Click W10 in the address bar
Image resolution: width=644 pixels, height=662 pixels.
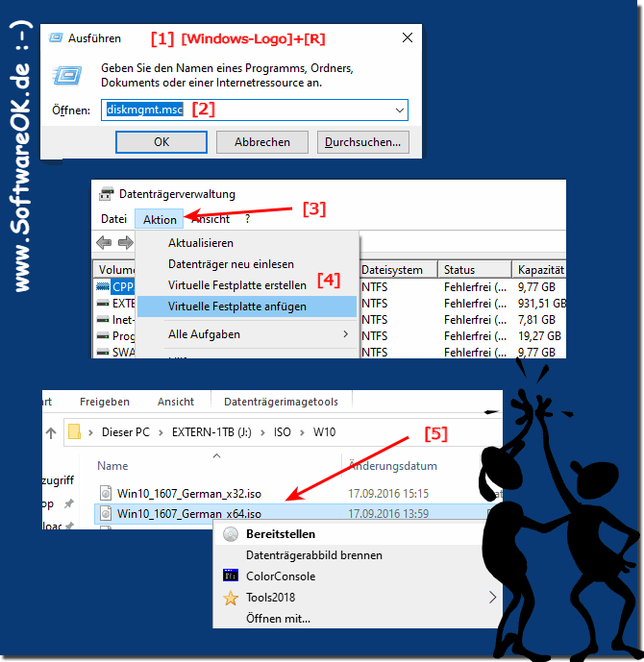coord(324,432)
